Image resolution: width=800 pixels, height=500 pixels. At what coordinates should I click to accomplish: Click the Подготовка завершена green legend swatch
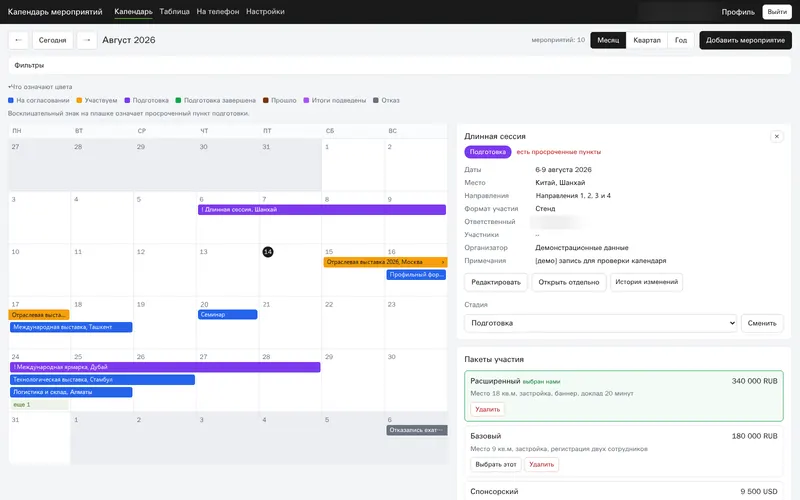[x=178, y=101]
